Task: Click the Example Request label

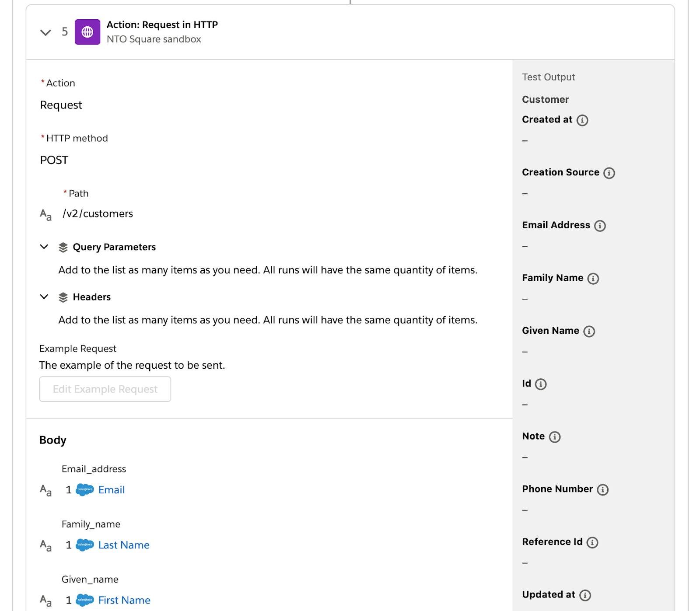Action: tap(78, 349)
